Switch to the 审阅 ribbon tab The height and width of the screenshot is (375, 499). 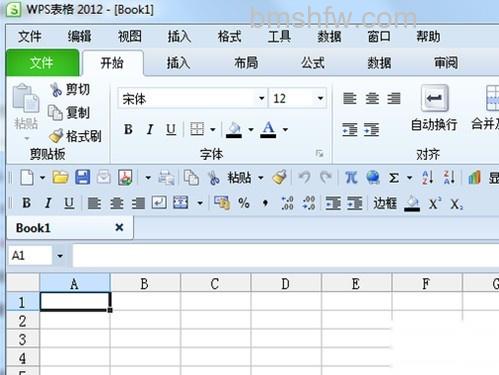click(446, 63)
